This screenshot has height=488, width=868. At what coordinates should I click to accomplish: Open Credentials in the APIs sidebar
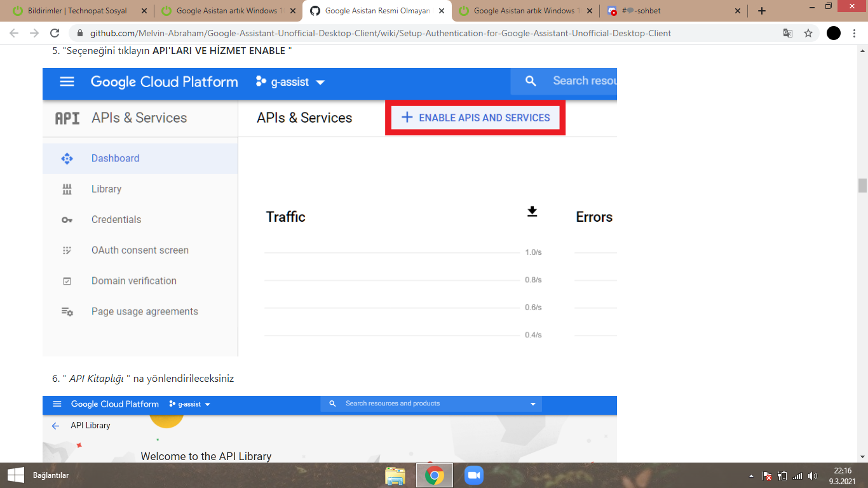pyautogui.click(x=140, y=220)
